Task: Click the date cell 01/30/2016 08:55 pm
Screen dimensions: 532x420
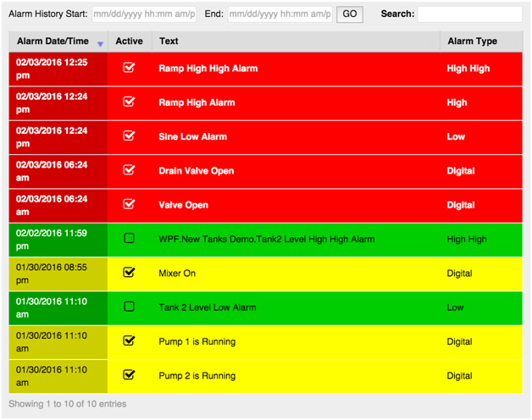Action: pos(58,274)
